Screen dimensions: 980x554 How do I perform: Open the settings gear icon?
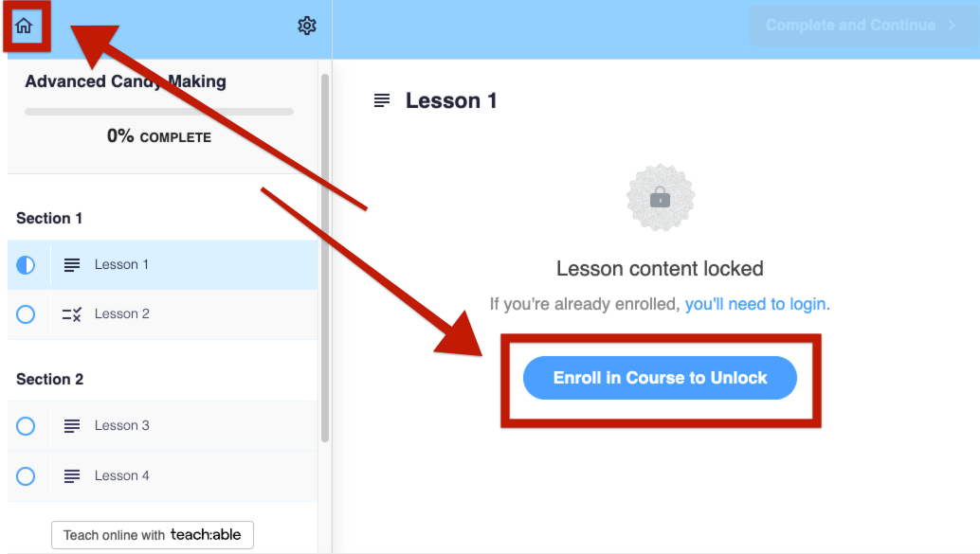[307, 26]
